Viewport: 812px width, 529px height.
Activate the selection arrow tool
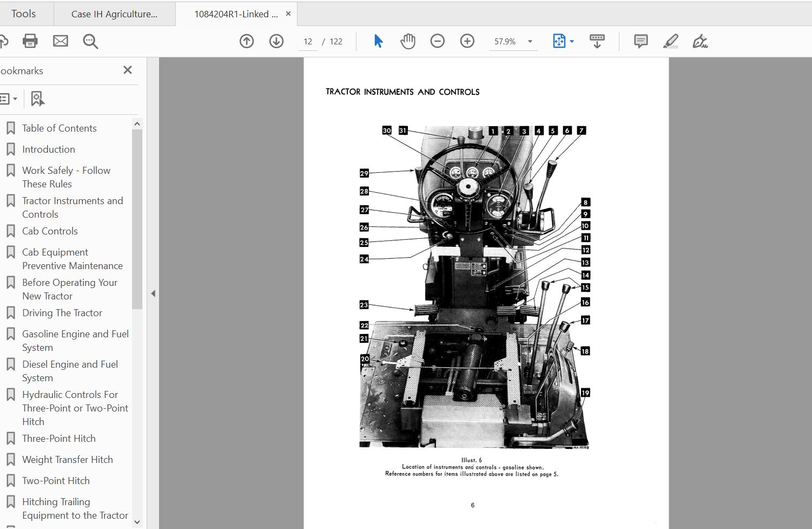click(378, 41)
